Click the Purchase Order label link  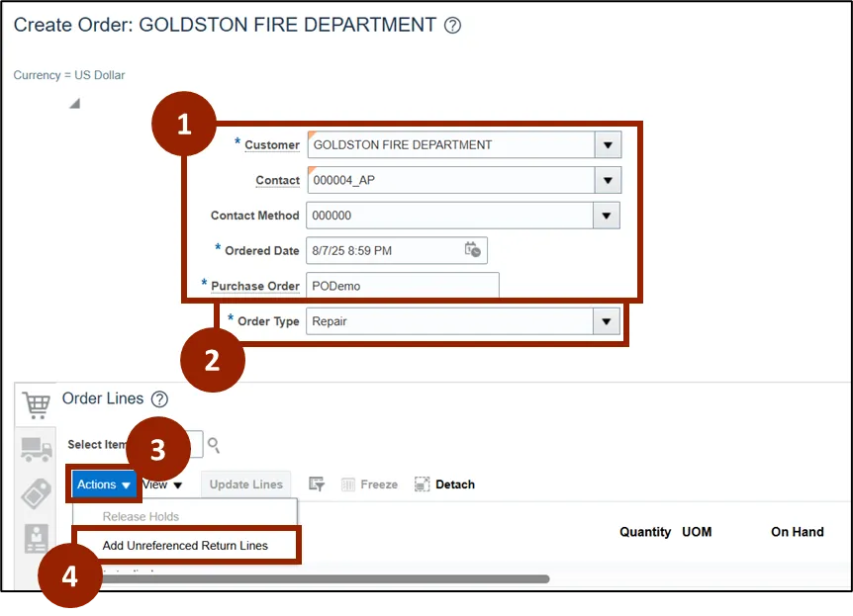(x=255, y=286)
